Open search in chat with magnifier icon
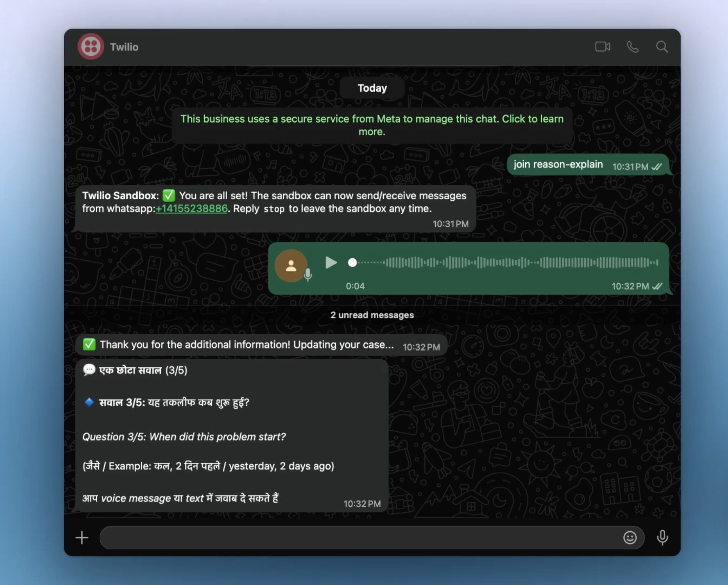Image resolution: width=728 pixels, height=585 pixels. [x=662, y=47]
